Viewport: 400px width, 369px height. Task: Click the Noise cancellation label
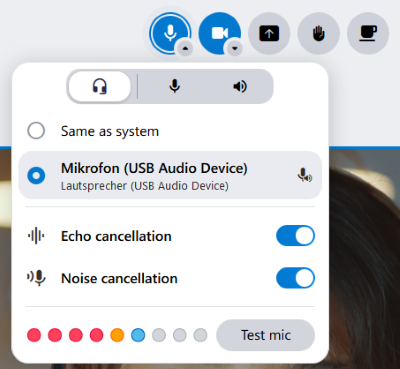click(x=119, y=278)
